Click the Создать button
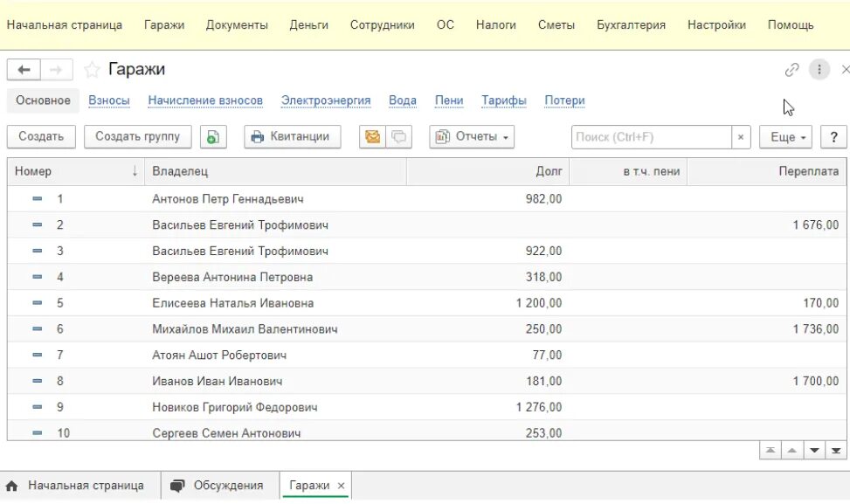 pos(41,136)
